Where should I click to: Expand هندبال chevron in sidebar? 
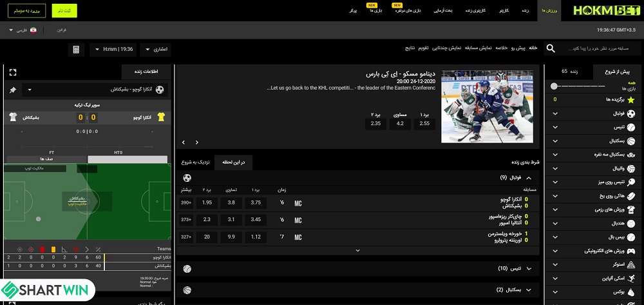pos(555,224)
